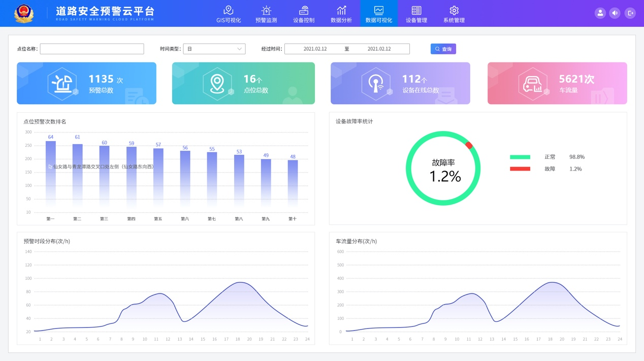
Task: Click the police badge logo
Action: click(23, 13)
